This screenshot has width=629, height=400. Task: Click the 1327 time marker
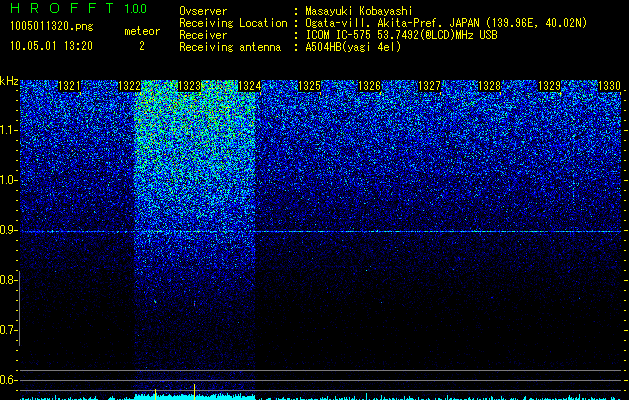tap(429, 86)
